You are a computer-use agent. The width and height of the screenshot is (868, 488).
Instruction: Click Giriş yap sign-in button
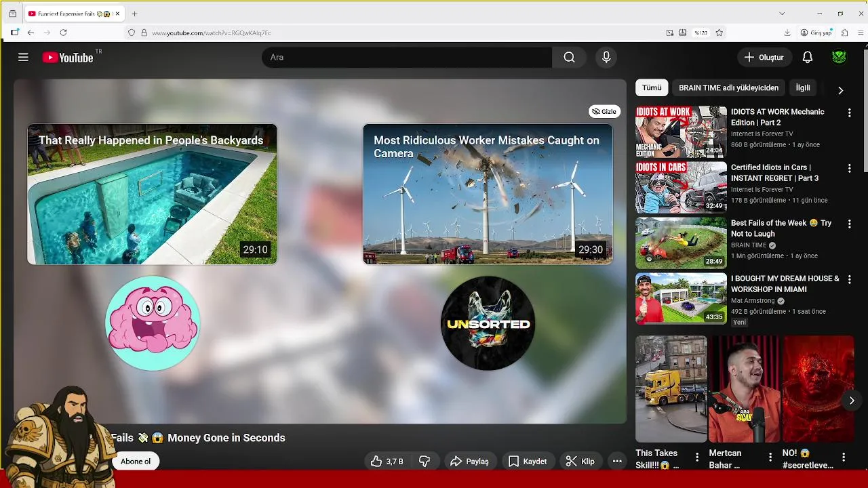pyautogui.click(x=816, y=33)
